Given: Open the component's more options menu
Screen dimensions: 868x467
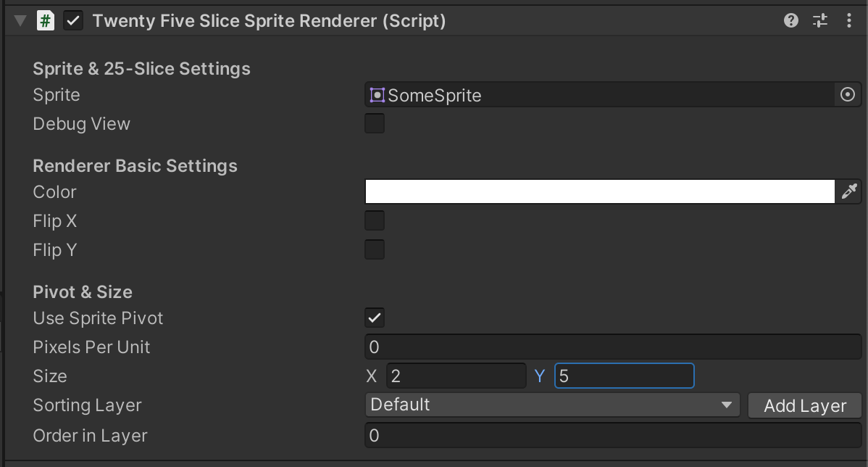Looking at the screenshot, I should [x=848, y=20].
